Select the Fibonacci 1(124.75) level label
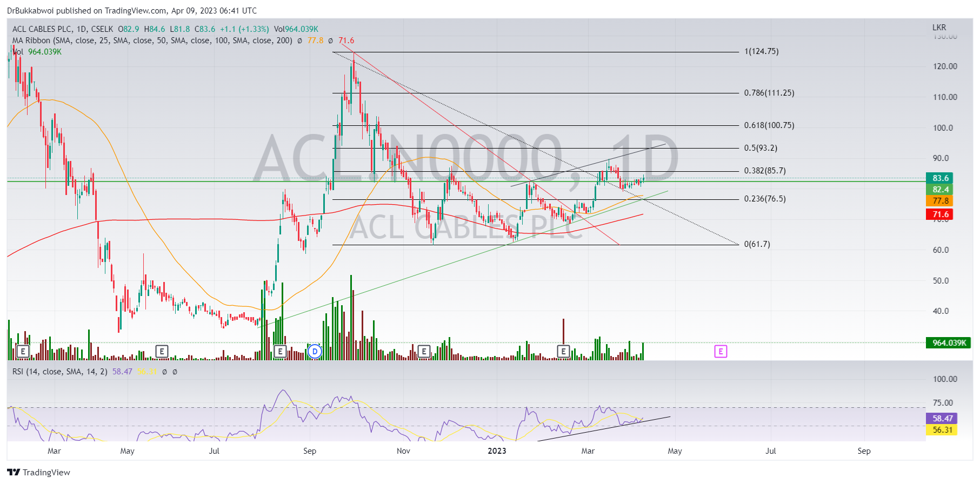Screen dimensions: 980x484 click(x=762, y=51)
